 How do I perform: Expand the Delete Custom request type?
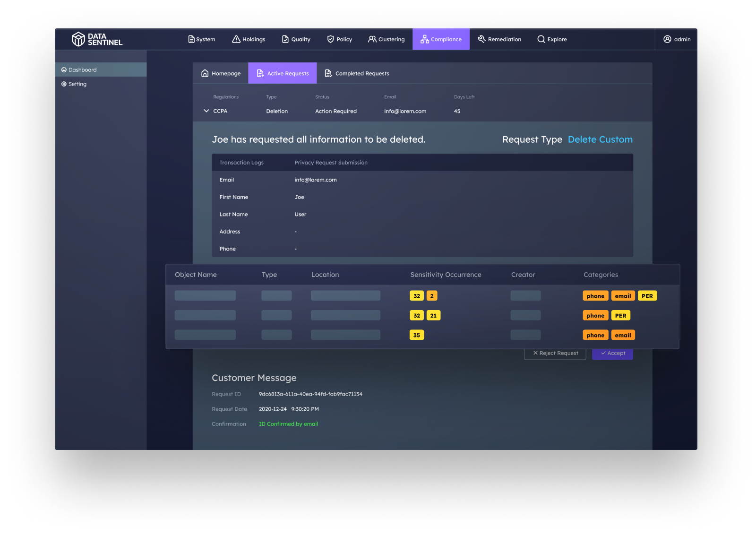point(600,139)
